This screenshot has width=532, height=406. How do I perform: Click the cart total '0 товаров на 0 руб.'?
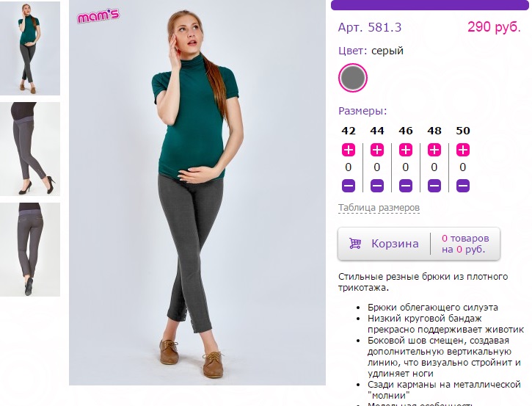pos(465,244)
